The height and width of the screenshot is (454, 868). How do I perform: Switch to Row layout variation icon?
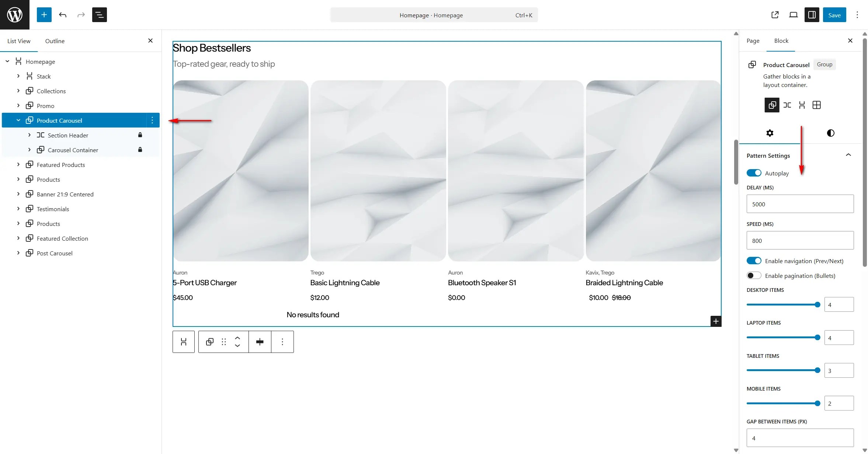point(787,105)
